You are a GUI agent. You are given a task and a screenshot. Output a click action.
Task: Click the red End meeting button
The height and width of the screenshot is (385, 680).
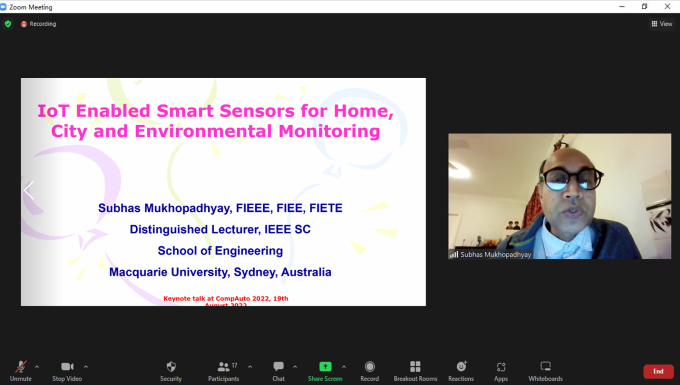click(658, 371)
